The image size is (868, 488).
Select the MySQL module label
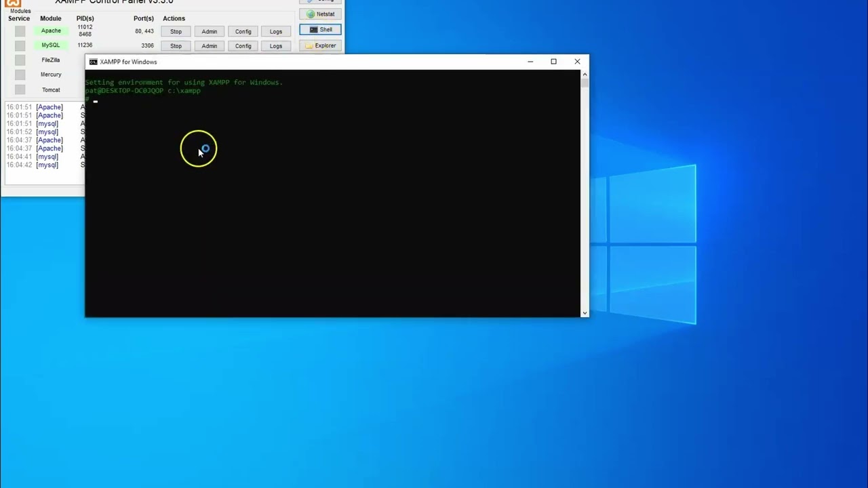51,45
